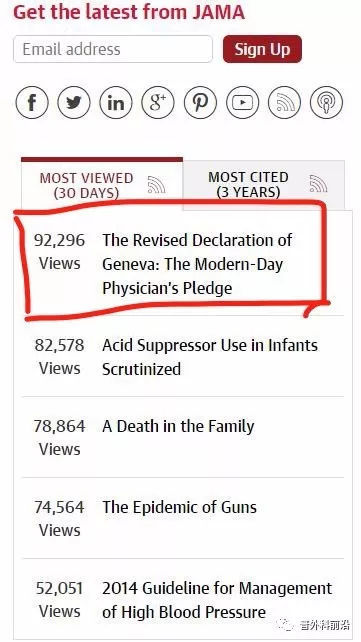Viewport: 361px width, 642px height.
Task: Open JAMA's Facebook page icon
Action: tap(32, 102)
